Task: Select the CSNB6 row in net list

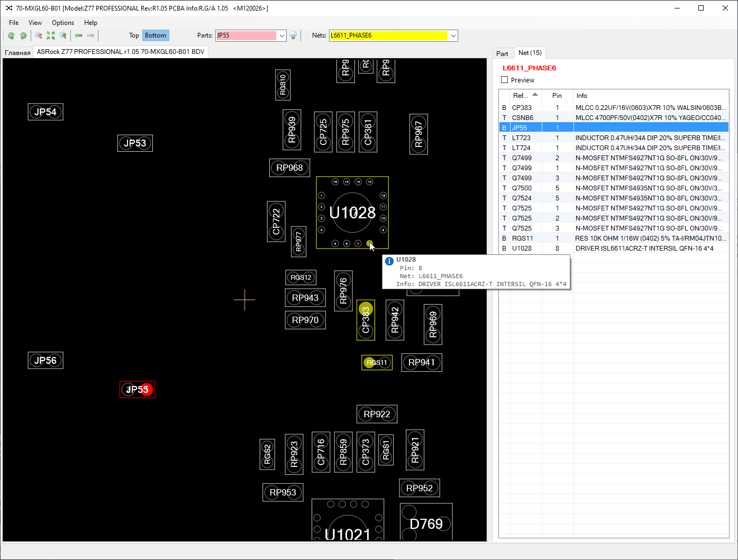Action: pos(614,117)
